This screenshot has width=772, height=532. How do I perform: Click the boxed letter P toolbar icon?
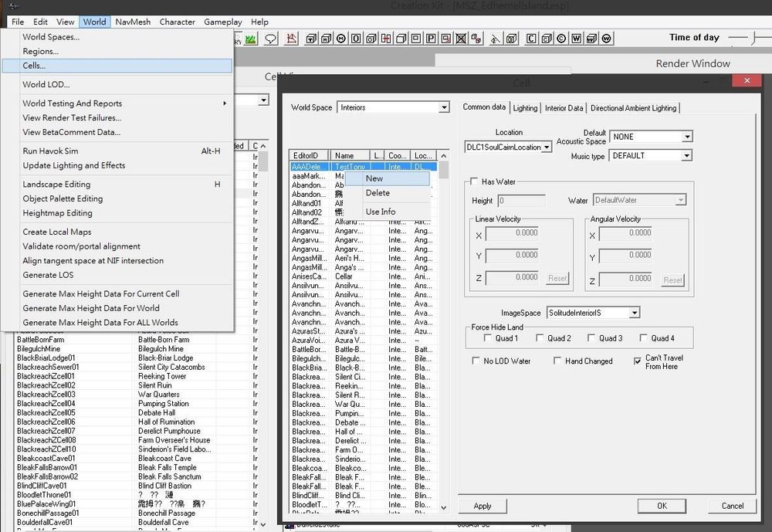(430, 39)
